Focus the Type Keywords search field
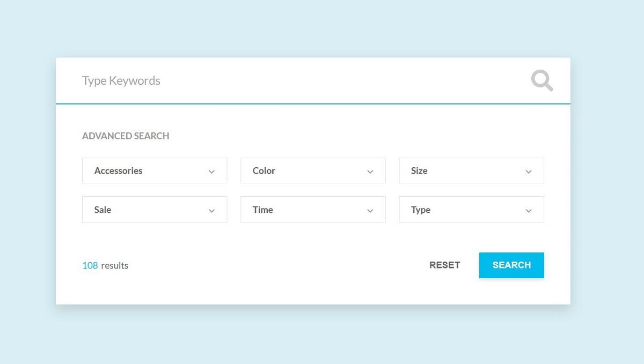Image resolution: width=644 pixels, height=364 pixels. point(292,81)
